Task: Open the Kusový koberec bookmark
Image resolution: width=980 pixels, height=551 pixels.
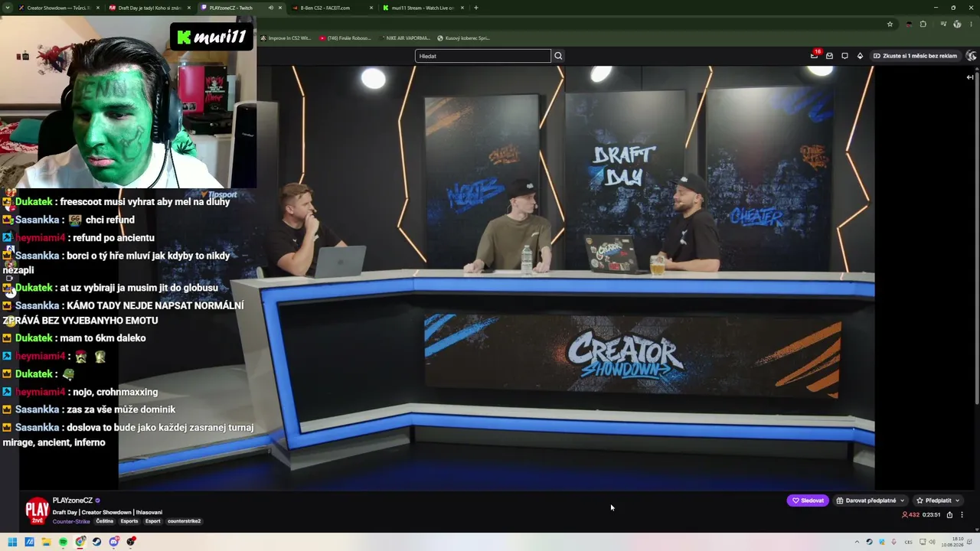Action: tap(463, 37)
